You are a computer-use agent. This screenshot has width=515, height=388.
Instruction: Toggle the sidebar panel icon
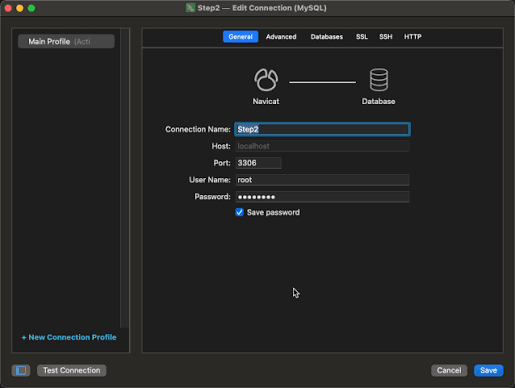click(x=21, y=370)
